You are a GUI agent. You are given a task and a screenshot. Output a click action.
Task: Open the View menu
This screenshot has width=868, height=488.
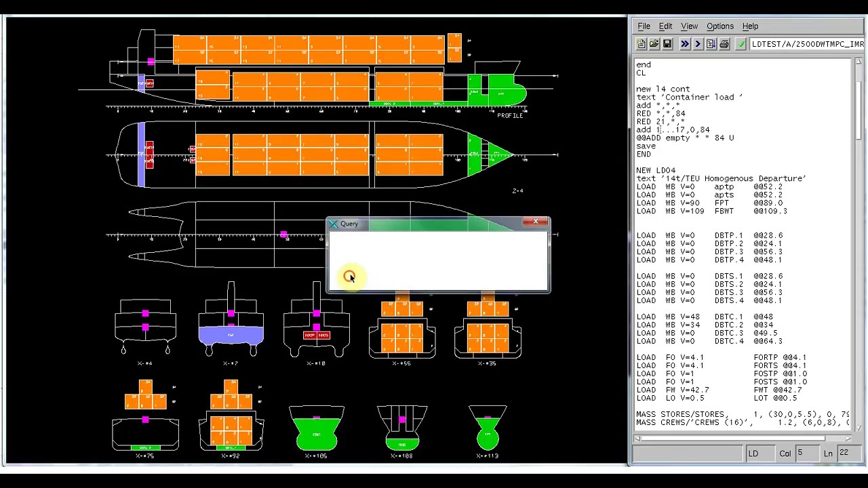(689, 26)
